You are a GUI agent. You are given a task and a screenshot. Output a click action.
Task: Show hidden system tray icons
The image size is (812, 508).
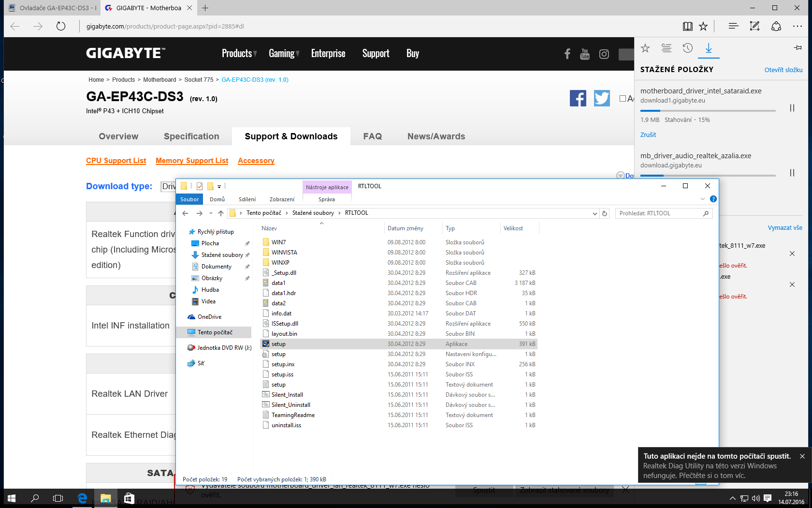tap(732, 498)
